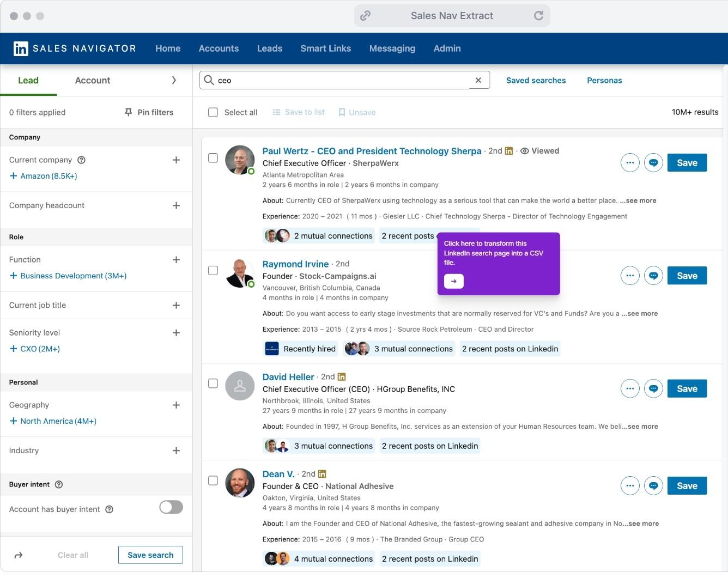
Task: Expand the Function filter
Action: pyautogui.click(x=176, y=260)
